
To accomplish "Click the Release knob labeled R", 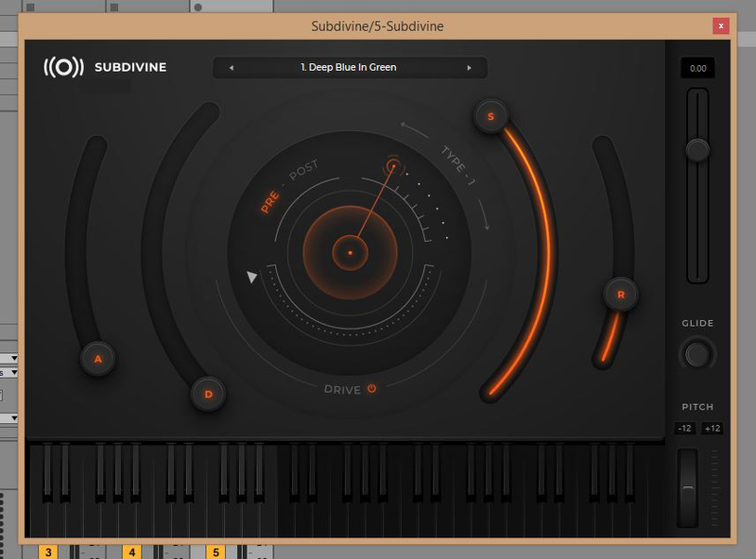I will click(621, 295).
